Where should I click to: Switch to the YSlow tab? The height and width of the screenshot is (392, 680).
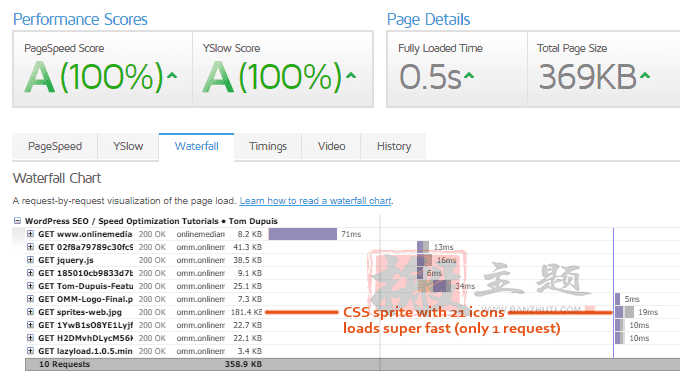click(x=128, y=147)
